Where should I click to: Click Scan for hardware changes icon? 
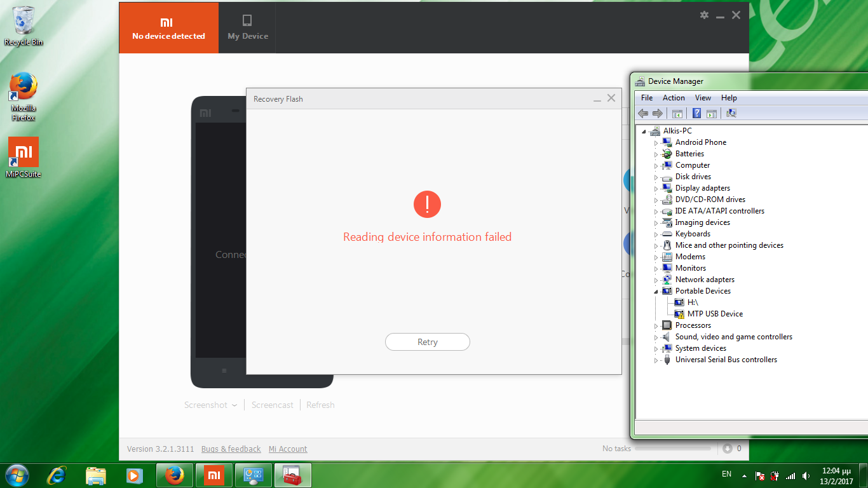(731, 113)
